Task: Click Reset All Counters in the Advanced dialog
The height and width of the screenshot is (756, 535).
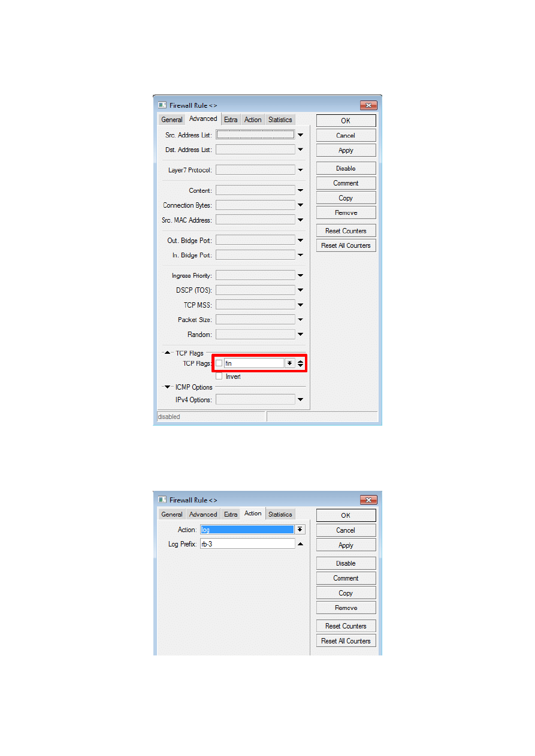Action: click(346, 245)
